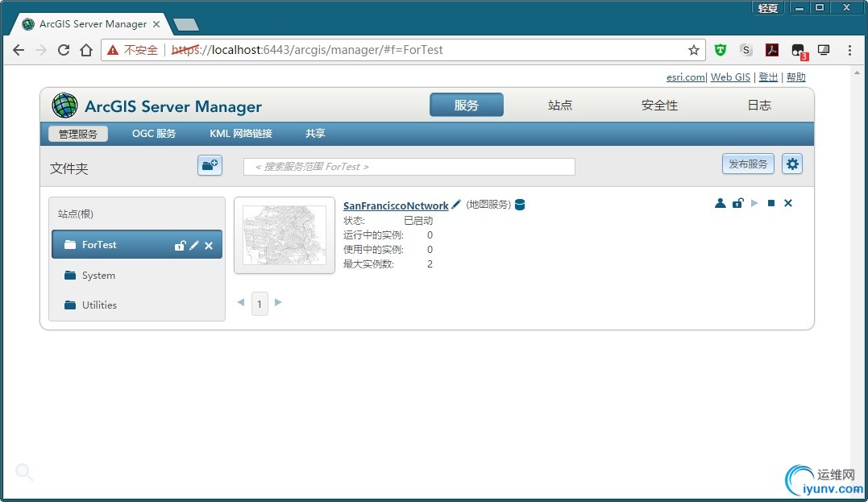Create a new folder with the folder-plus icon
Viewport: 868px width, 502px height.
click(210, 165)
